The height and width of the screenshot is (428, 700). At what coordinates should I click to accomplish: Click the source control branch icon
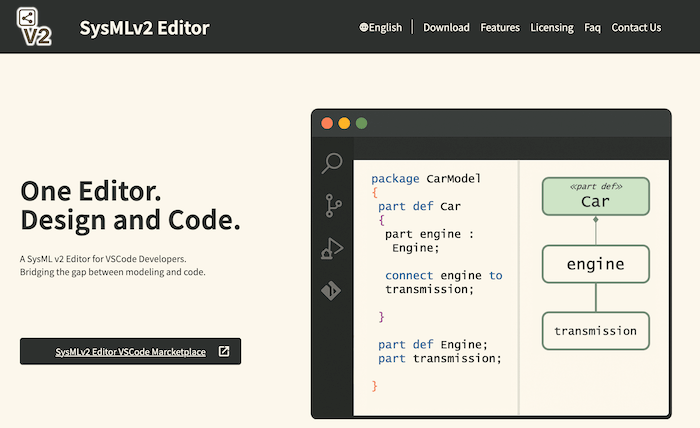click(x=333, y=206)
